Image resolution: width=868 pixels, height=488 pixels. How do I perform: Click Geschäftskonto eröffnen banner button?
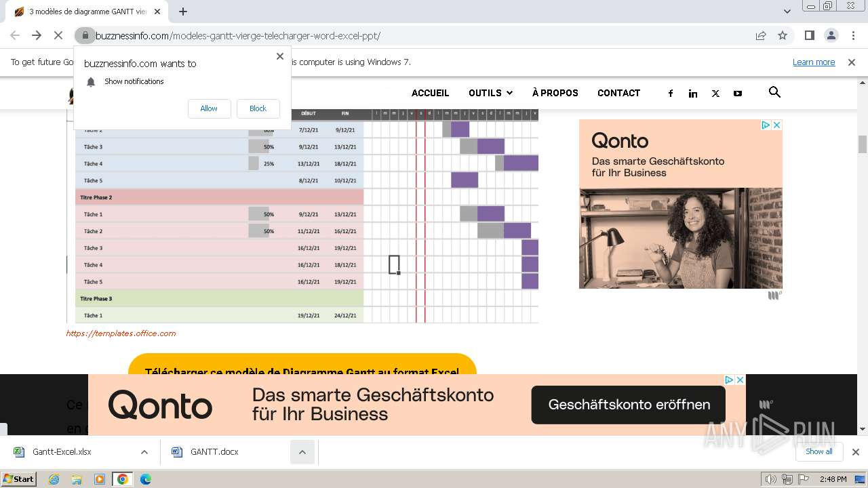629,405
